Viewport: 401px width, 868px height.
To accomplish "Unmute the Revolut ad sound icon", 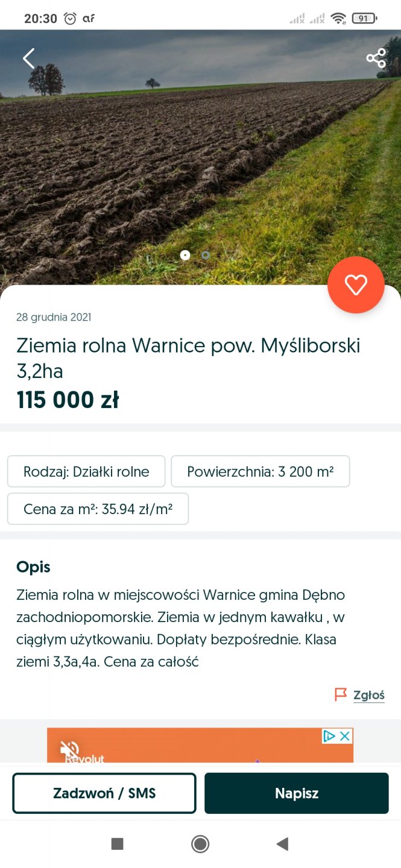I will pos(69,749).
